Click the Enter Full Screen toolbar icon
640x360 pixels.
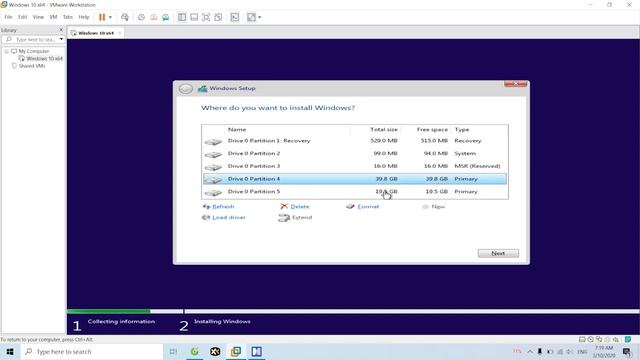click(x=206, y=17)
